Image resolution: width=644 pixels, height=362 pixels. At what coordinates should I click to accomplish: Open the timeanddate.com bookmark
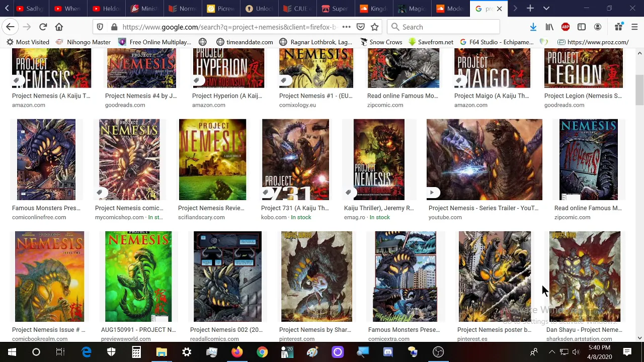[x=245, y=42]
